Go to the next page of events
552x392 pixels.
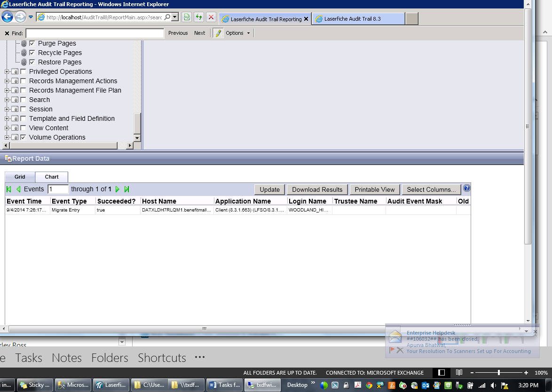coord(118,189)
